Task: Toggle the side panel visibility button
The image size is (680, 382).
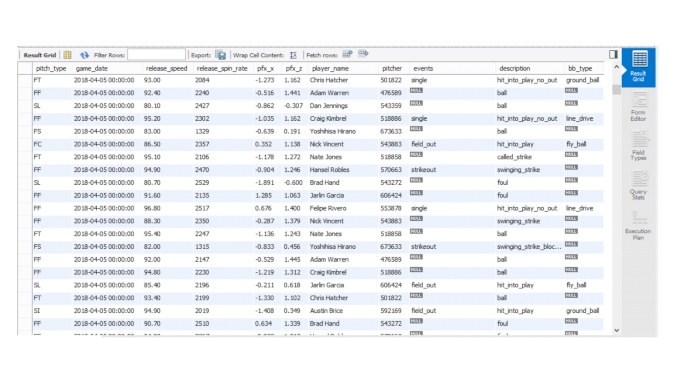Action: pyautogui.click(x=613, y=54)
